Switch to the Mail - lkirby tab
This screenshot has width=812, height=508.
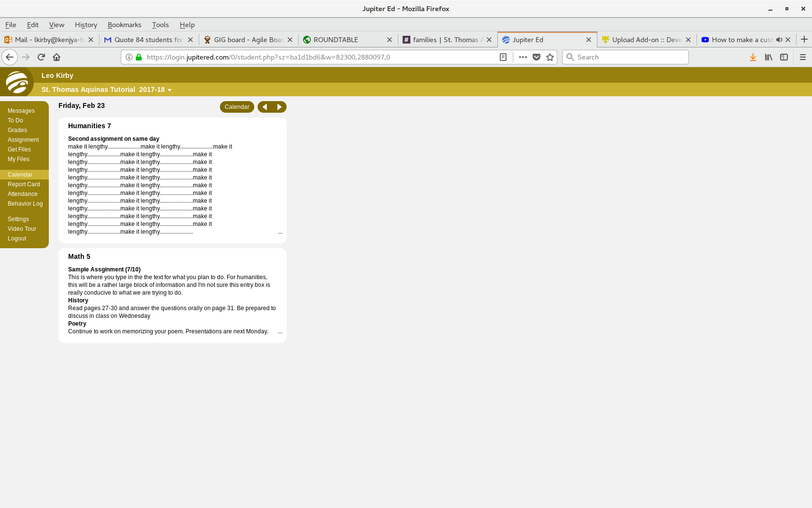[x=50, y=40]
